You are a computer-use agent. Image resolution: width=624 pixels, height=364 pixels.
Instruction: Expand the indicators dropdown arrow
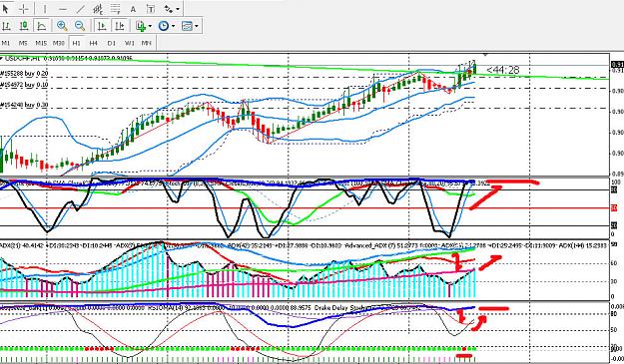(x=150, y=26)
